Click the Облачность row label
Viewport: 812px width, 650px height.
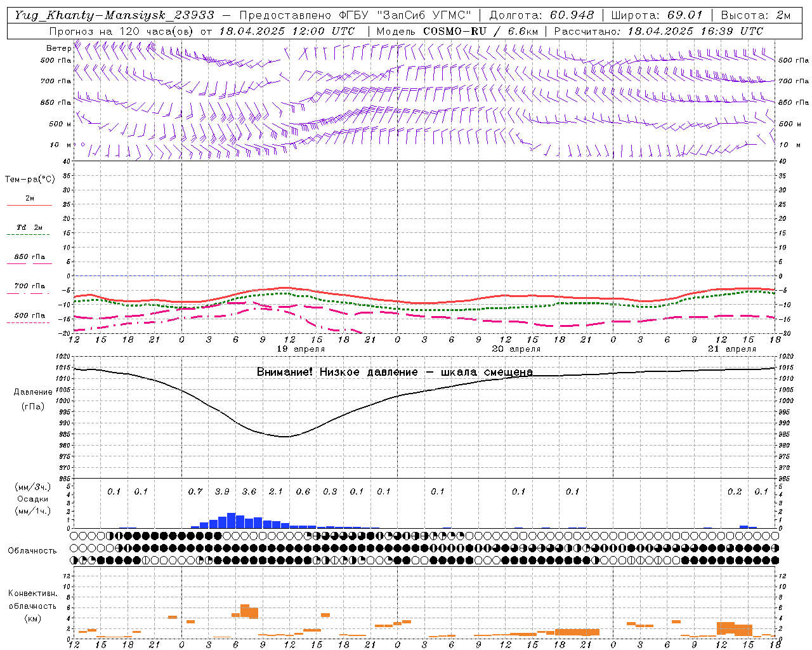pos(32,551)
